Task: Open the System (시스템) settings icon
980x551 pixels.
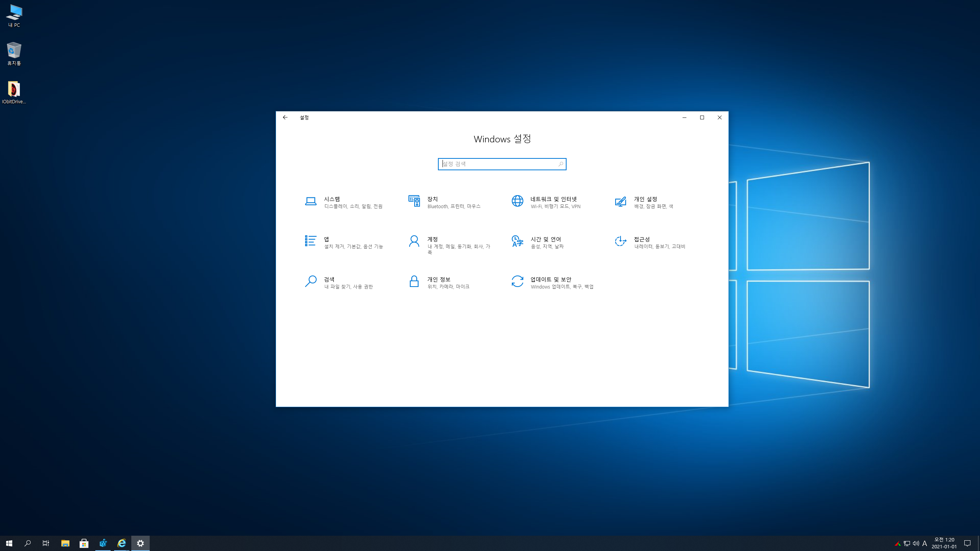Action: click(x=310, y=201)
